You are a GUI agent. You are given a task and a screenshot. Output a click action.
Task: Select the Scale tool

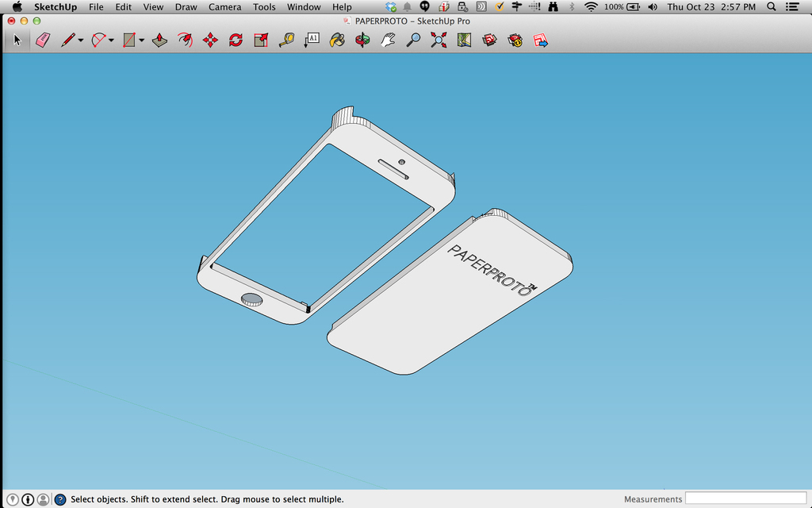(x=261, y=40)
